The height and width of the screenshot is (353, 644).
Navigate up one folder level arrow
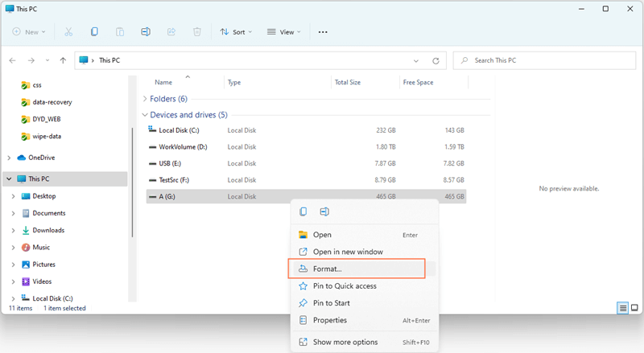(63, 60)
